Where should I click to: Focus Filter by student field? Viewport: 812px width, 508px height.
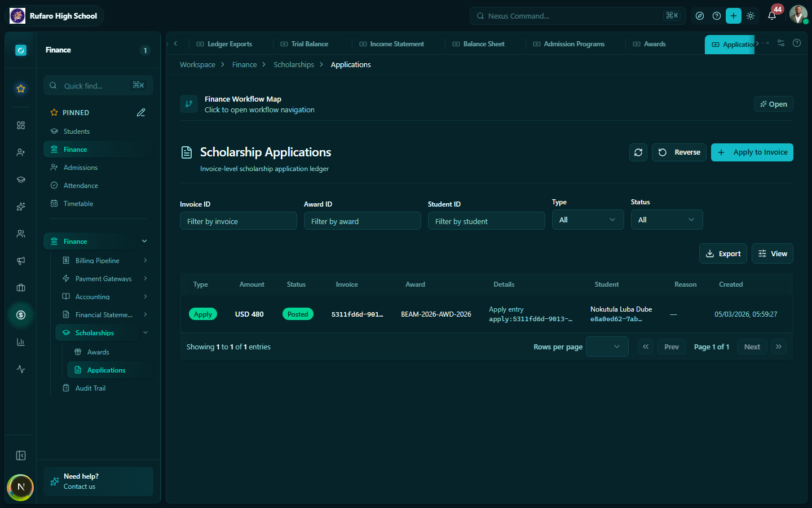click(x=487, y=221)
